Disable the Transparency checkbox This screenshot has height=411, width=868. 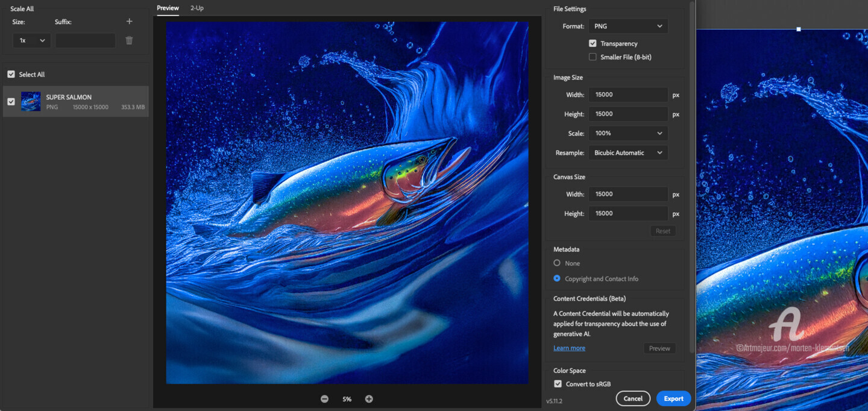click(593, 43)
